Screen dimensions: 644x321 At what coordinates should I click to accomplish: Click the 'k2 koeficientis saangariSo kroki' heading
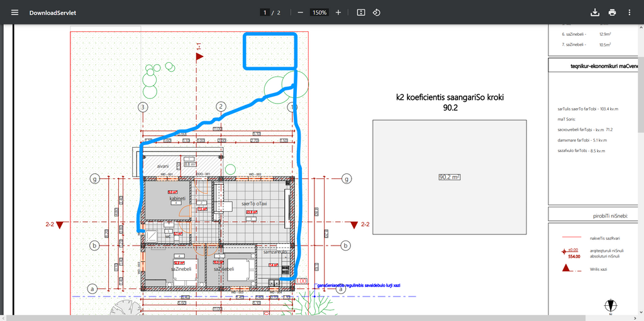coord(449,98)
